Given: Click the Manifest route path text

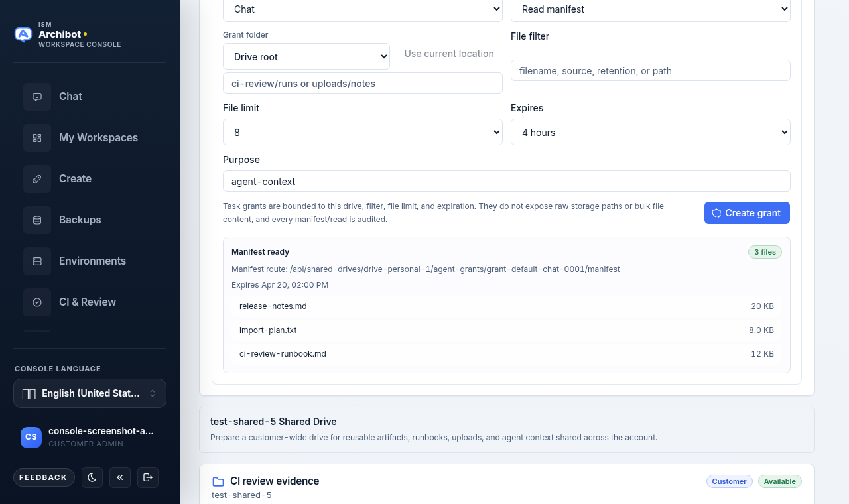Looking at the screenshot, I should coord(426,269).
